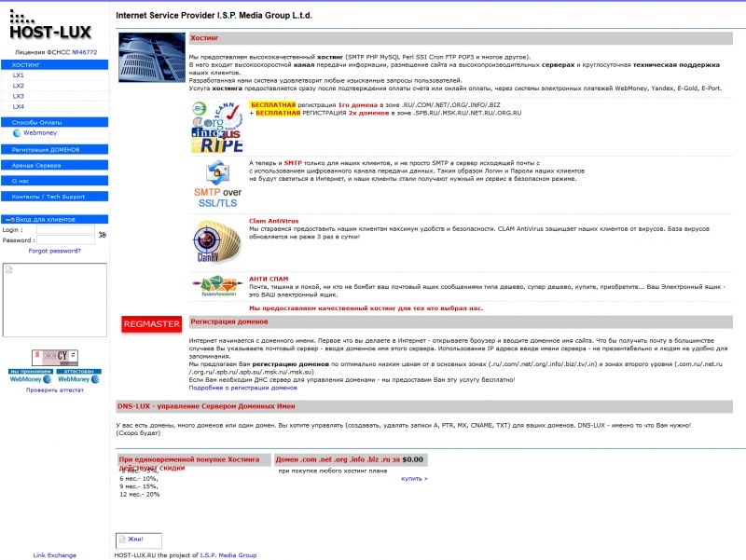
Task: Click the DNS-LUX управление Сервером heading
Action: [x=424, y=406]
